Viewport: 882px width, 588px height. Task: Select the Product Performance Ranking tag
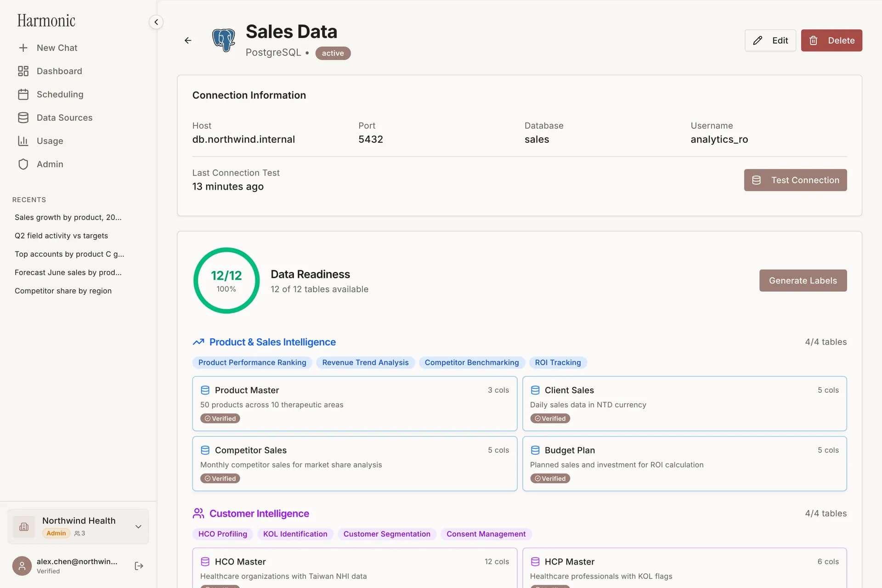(x=252, y=362)
